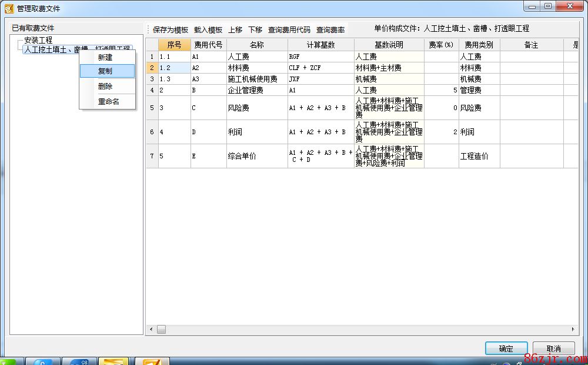Click the 管理取费文件 title bar icon
The image size is (588, 365).
tap(9, 8)
